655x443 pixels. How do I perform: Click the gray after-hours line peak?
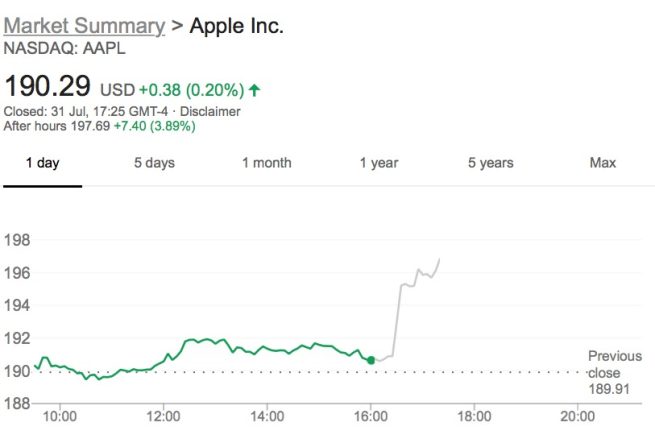pyautogui.click(x=440, y=258)
